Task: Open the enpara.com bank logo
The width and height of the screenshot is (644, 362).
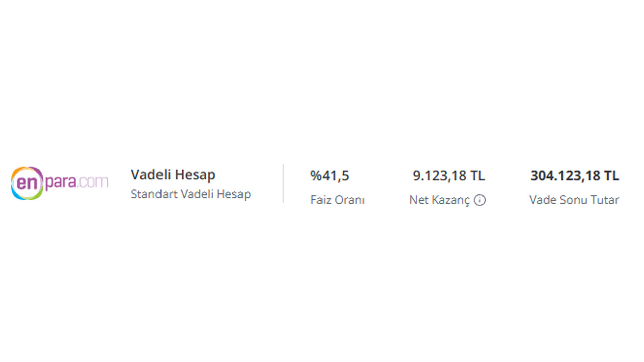Action: pos(59,183)
